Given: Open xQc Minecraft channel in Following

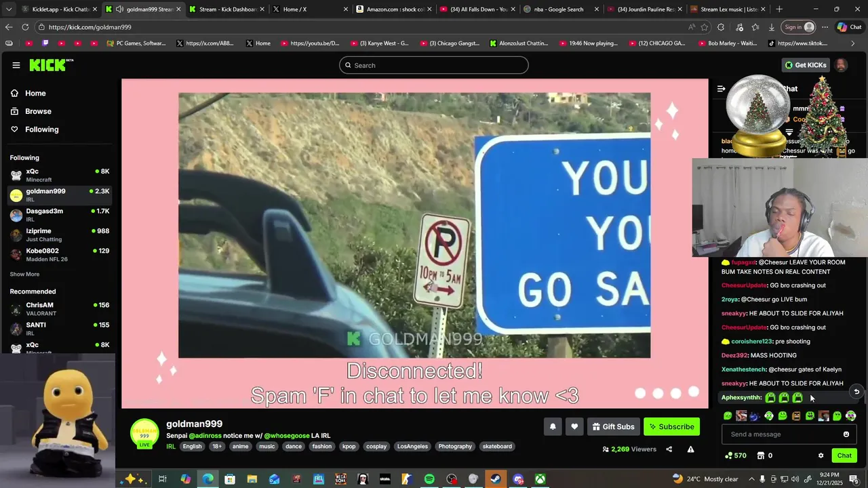Looking at the screenshot, I should point(60,176).
